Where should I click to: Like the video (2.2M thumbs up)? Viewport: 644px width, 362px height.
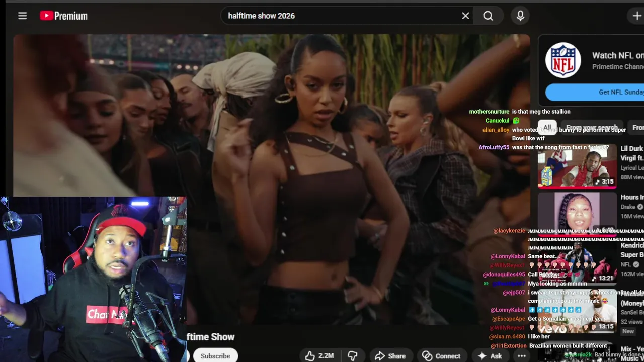pyautogui.click(x=319, y=356)
